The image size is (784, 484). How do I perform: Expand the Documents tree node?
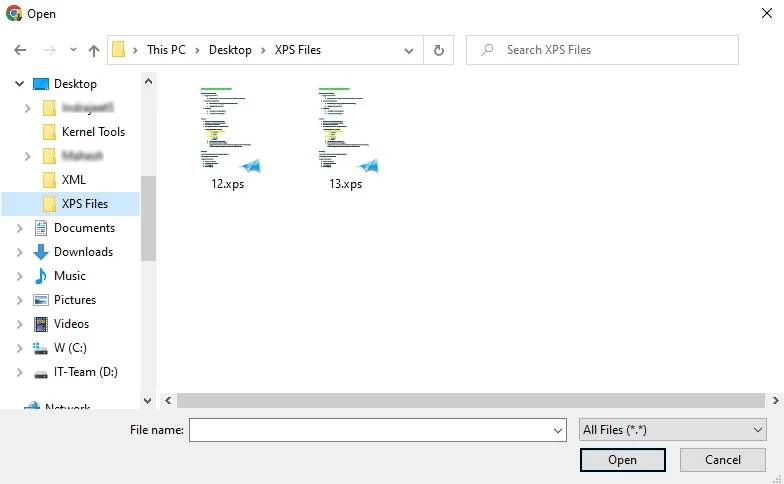[x=20, y=228]
